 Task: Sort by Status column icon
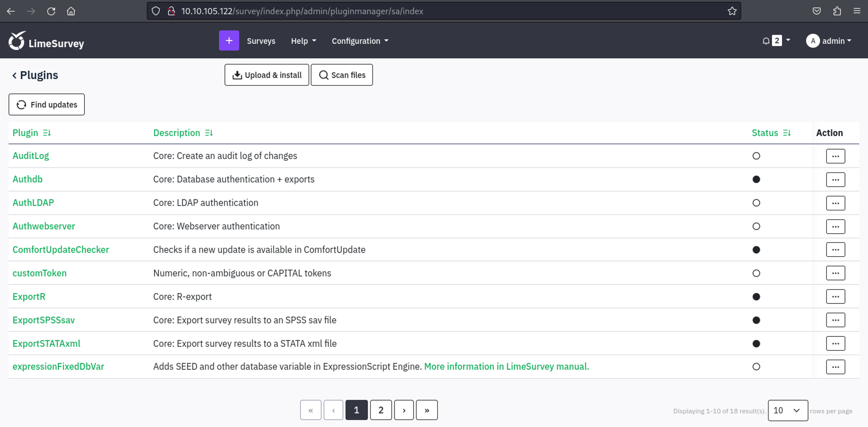point(786,133)
